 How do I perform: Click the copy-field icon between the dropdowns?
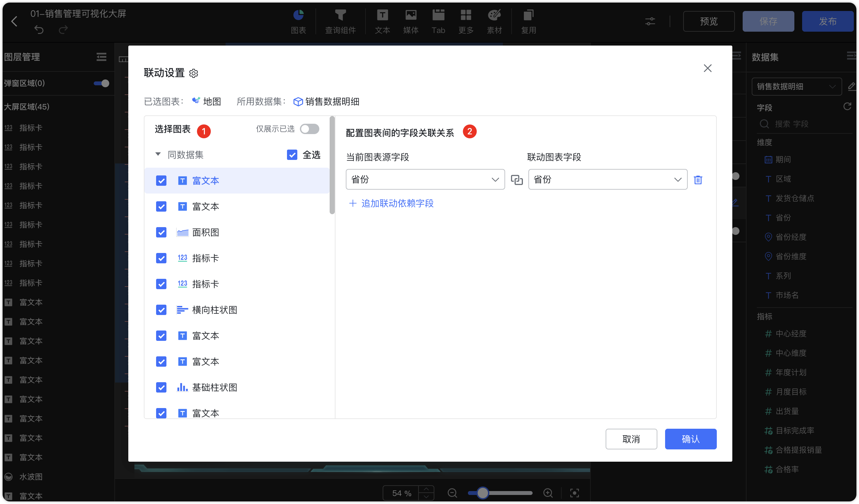(x=517, y=180)
